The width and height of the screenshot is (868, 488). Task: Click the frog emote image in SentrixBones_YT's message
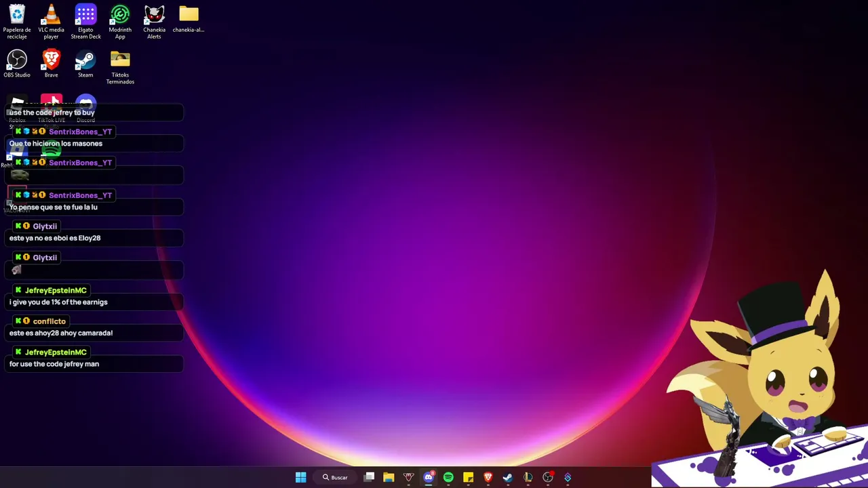point(20,175)
